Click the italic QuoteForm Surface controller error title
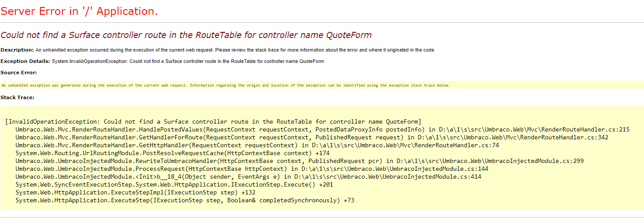644x218 pixels. [x=186, y=35]
